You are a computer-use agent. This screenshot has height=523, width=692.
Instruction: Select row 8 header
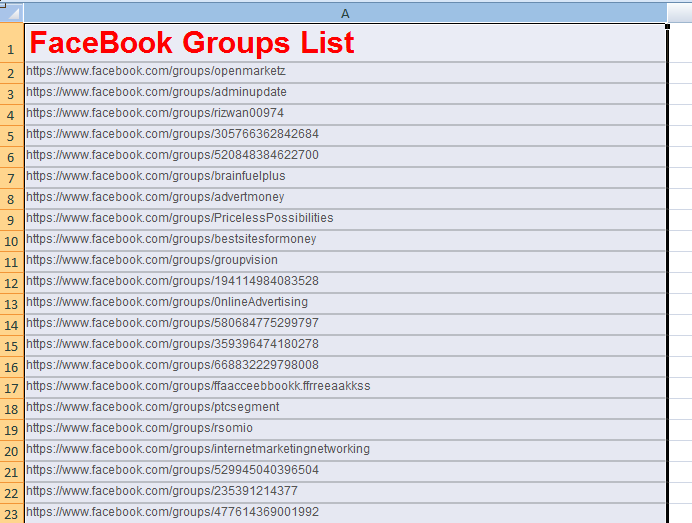click(x=12, y=199)
